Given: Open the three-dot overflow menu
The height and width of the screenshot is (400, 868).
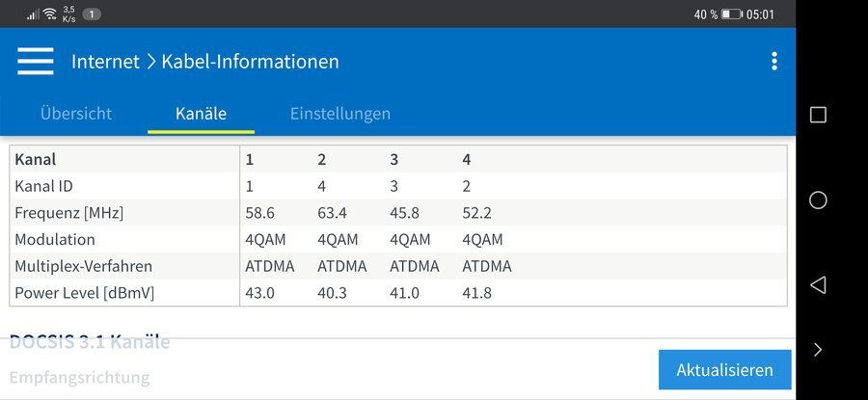Looking at the screenshot, I should coord(773,62).
